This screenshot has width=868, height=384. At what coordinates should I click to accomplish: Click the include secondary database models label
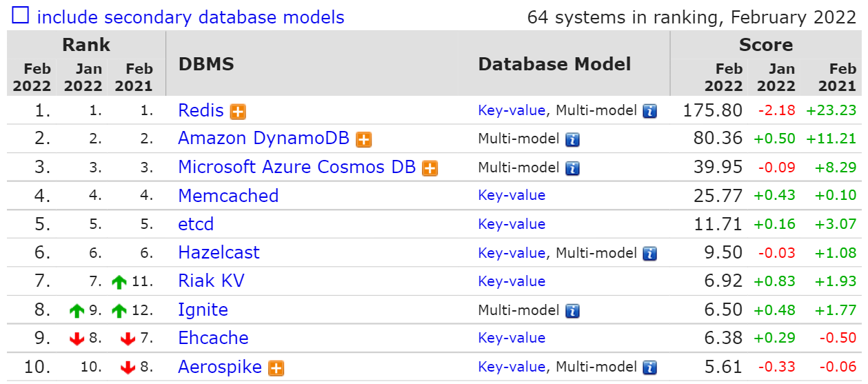190,17
